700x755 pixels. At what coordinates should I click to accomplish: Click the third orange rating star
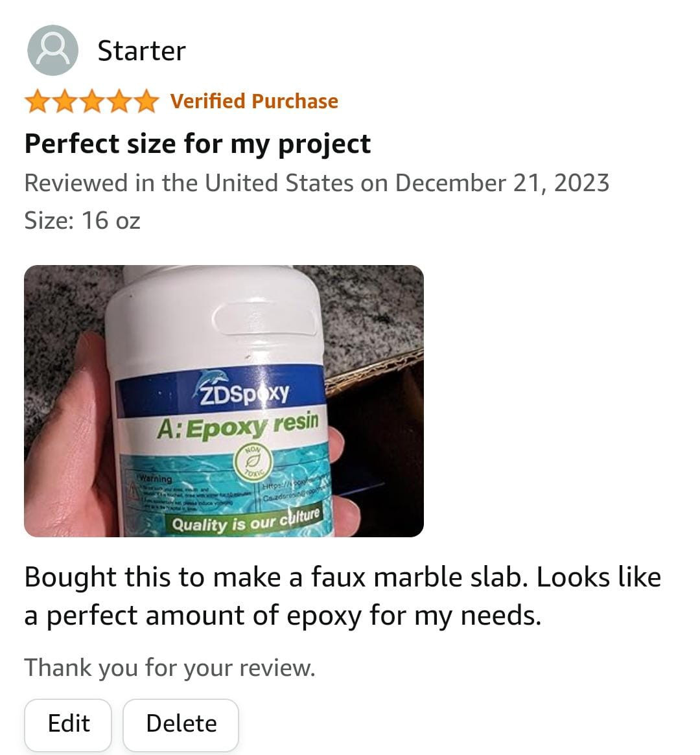[x=91, y=102]
